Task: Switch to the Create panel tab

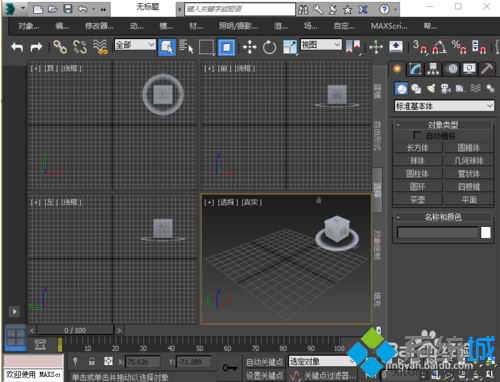Action: click(397, 69)
